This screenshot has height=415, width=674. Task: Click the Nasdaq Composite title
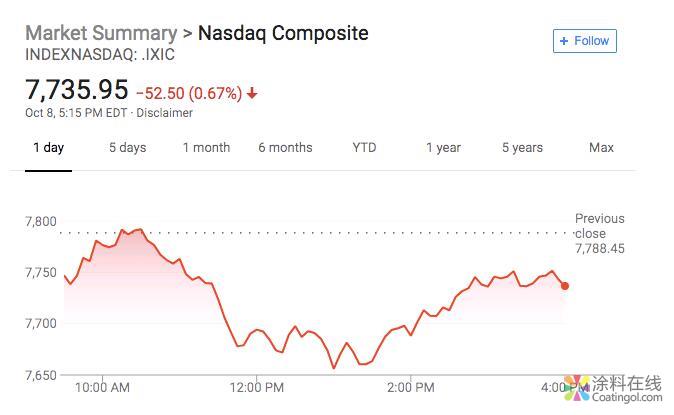[x=283, y=33]
